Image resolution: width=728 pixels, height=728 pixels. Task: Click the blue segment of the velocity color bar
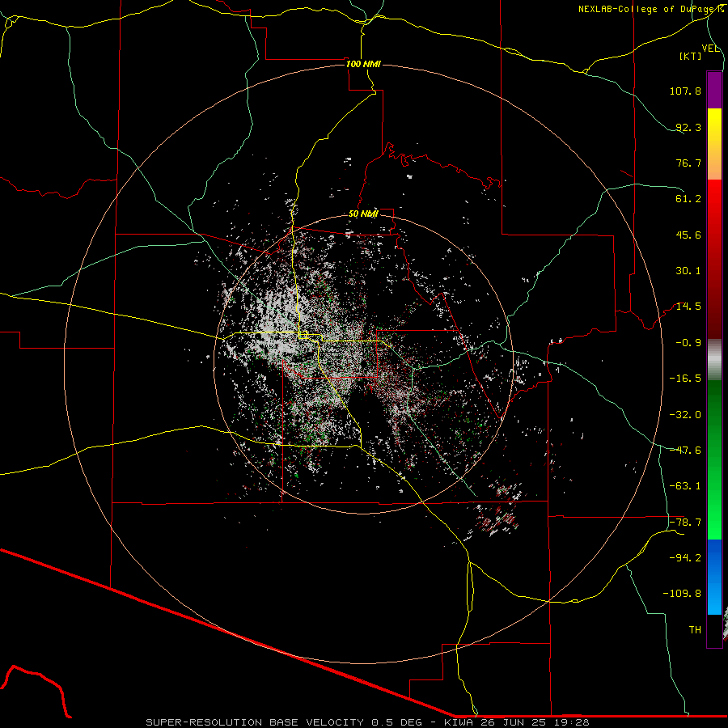[x=714, y=577]
